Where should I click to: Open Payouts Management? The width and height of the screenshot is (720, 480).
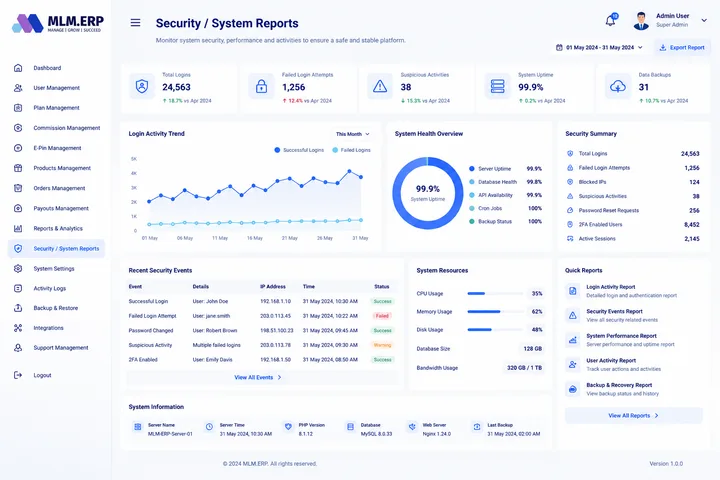(x=56, y=209)
